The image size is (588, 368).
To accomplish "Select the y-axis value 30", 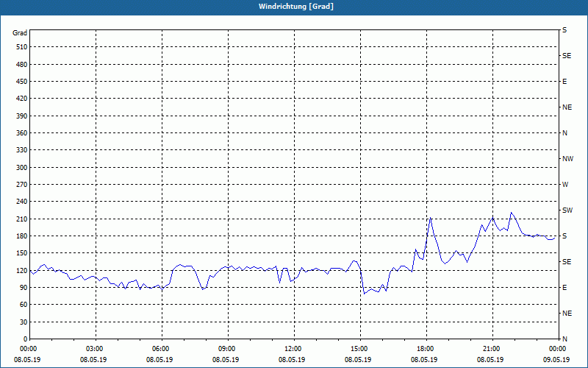I will pos(24,322).
